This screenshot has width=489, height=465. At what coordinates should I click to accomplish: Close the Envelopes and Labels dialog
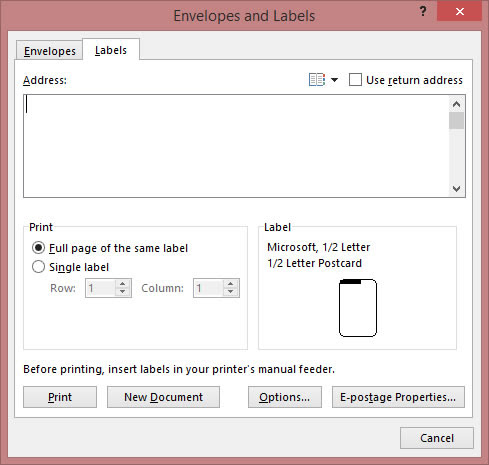(x=460, y=12)
